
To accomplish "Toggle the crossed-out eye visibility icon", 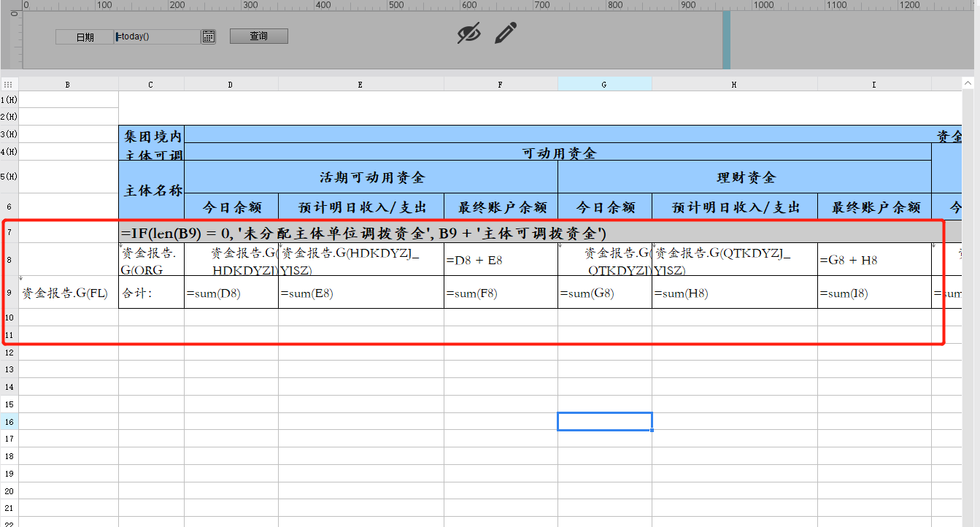I will [x=469, y=33].
